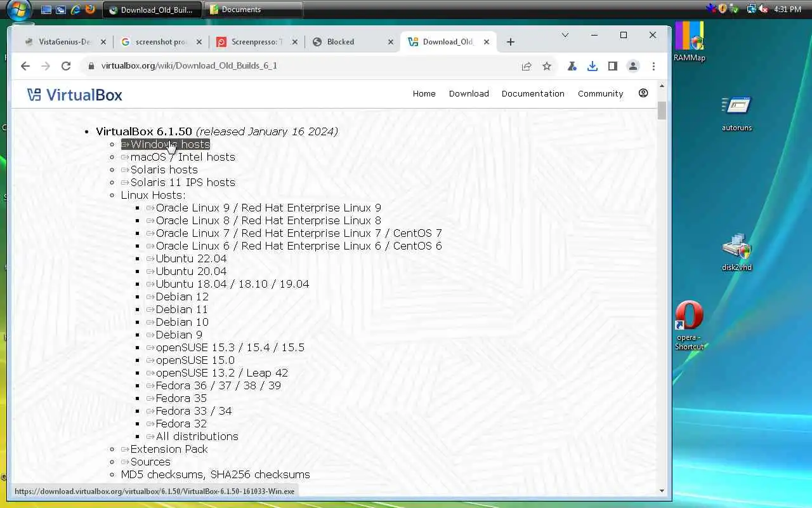812x508 pixels.
Task: Click the page vertical scrollbar thumb
Action: click(662, 110)
